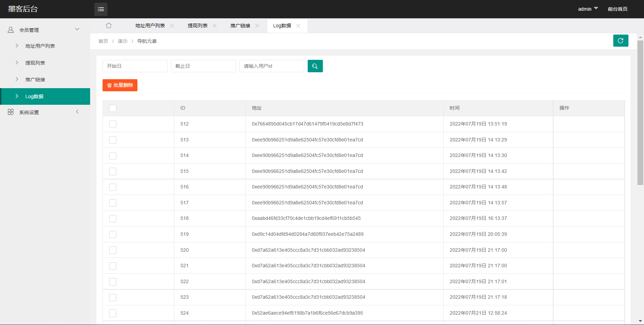Select Log数据 in the sidebar
The width and height of the screenshot is (644, 325).
(x=45, y=96)
